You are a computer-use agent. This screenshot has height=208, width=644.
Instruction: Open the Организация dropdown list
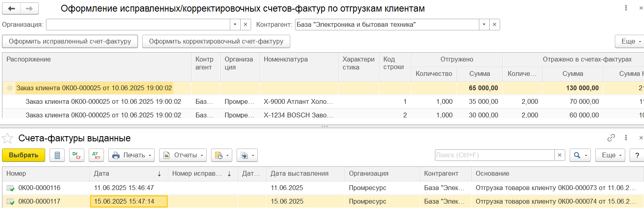235,24
